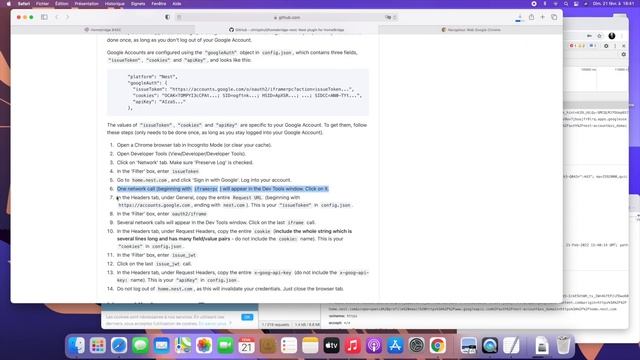Open Reminders from the Dock
This screenshot has width=640, height=360.
click(289, 346)
